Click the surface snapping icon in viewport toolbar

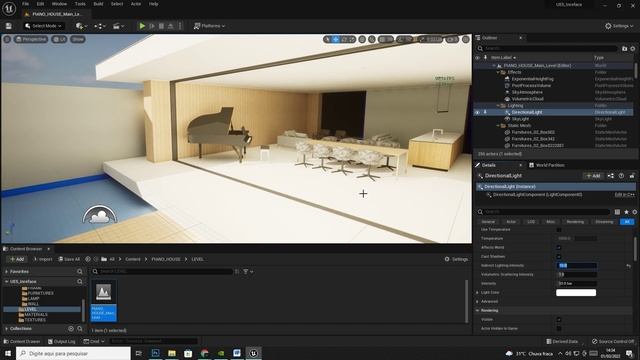click(372, 39)
